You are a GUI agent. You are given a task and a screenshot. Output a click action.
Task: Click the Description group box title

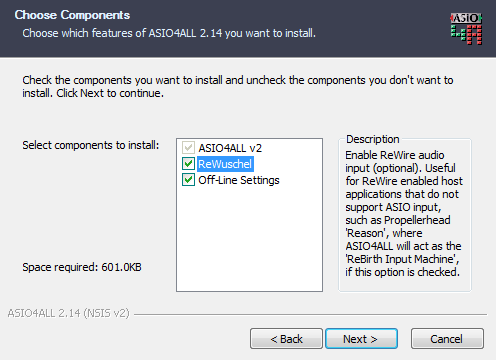pos(372,139)
